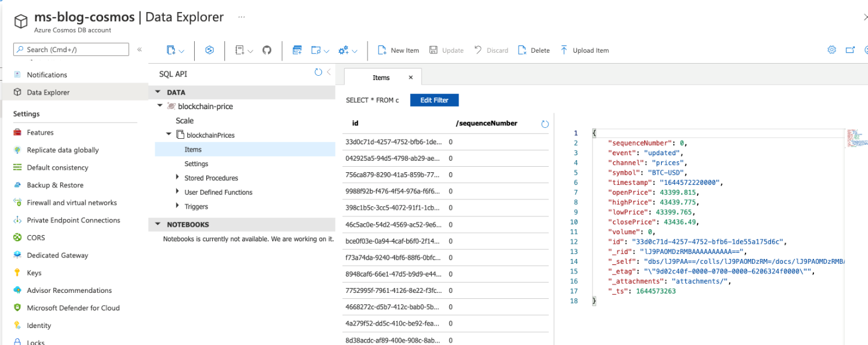This screenshot has height=345, width=868.
Task: Open Firewall and virtual networks
Action: pos(72,203)
